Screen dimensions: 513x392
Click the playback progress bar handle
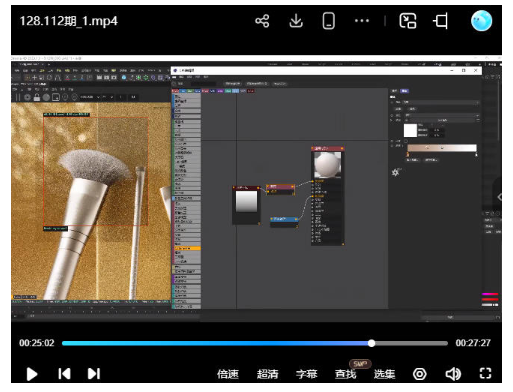point(371,343)
